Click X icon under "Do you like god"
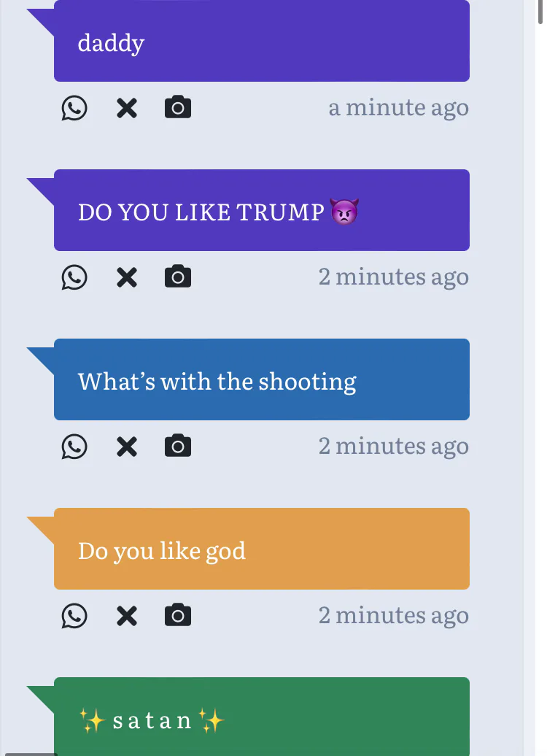This screenshot has width=547, height=756. point(127,616)
